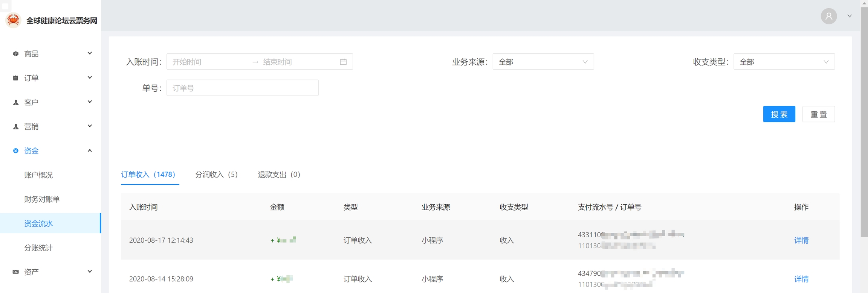Click the 资产 card icon in sidebar
This screenshot has height=293, width=868.
click(15, 272)
